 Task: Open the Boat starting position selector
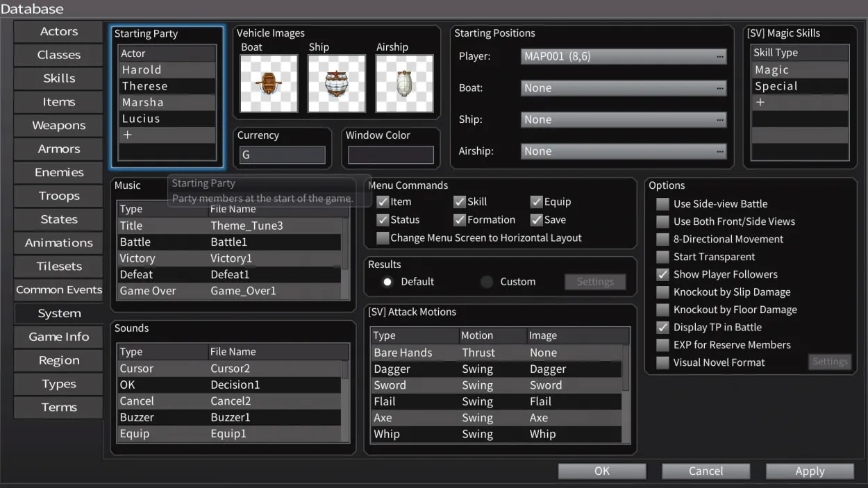tap(623, 88)
